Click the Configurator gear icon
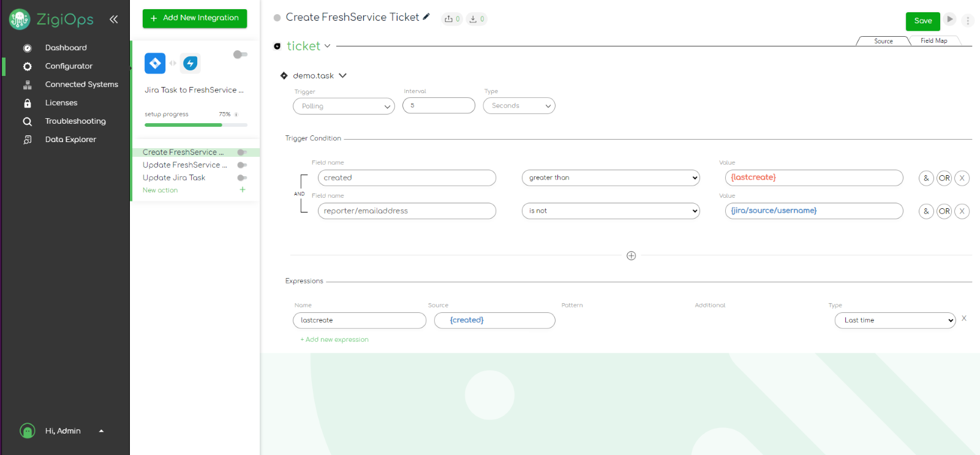This screenshot has height=455, width=980. point(28,67)
